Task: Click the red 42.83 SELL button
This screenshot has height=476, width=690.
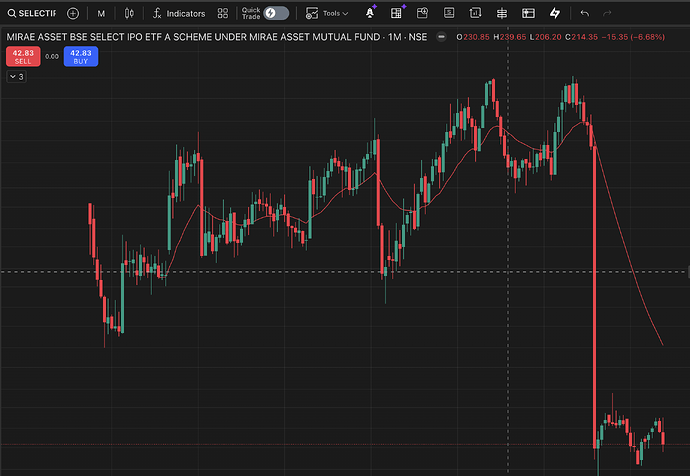Action: coord(23,56)
